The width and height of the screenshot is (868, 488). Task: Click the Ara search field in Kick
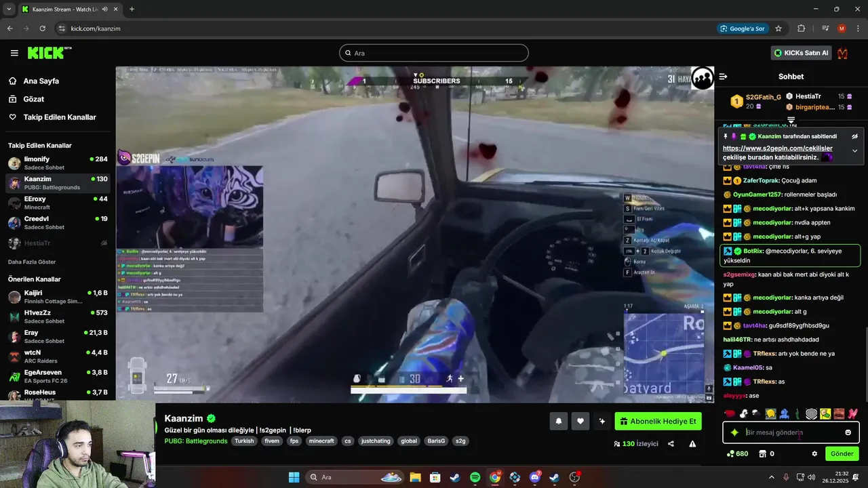tap(434, 53)
